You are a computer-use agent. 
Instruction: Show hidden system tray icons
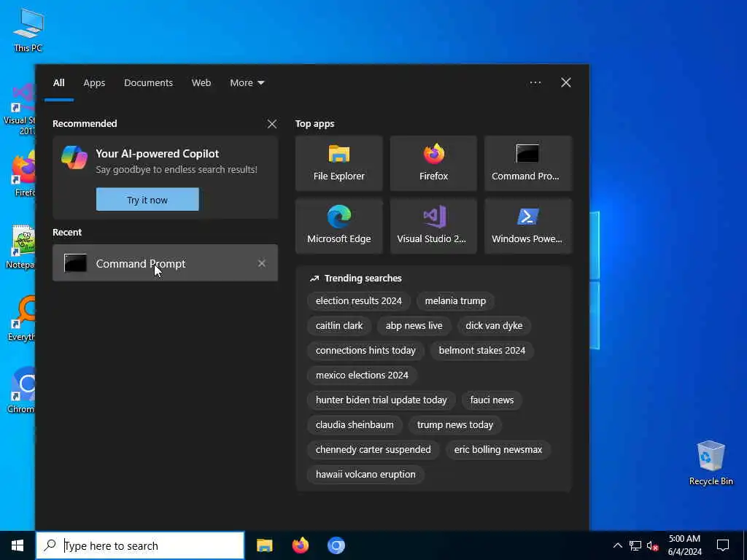tap(617, 545)
